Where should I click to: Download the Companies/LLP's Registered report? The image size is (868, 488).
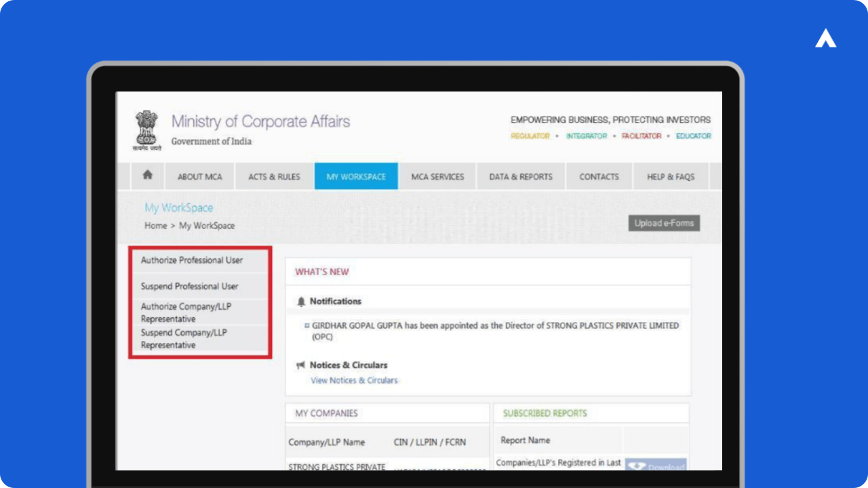655,466
